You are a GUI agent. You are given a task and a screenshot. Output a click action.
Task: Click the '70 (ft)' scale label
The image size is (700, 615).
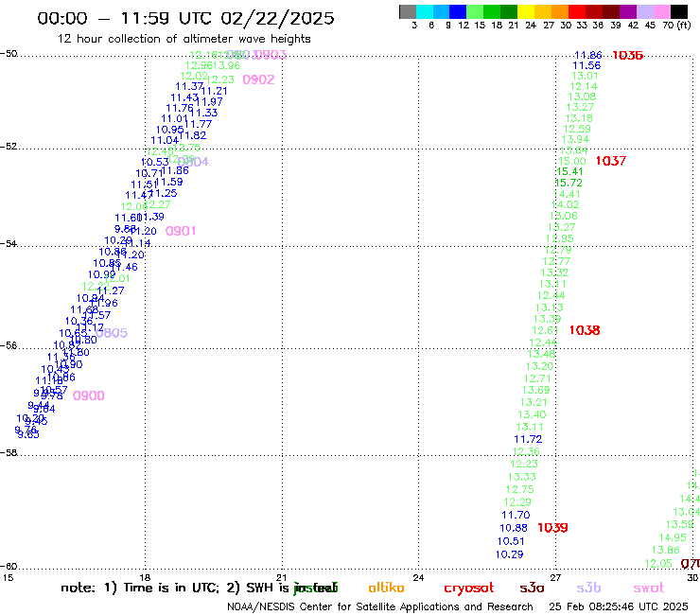tap(676, 25)
